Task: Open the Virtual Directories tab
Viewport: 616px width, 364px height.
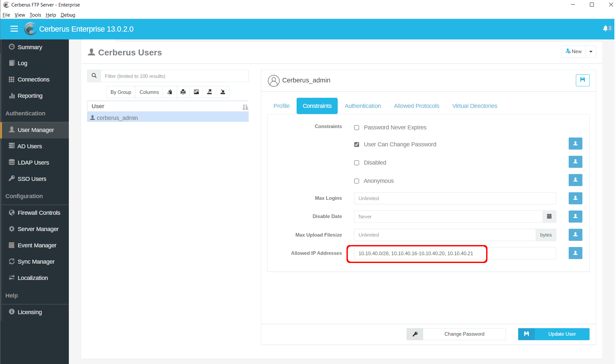Action: point(475,106)
